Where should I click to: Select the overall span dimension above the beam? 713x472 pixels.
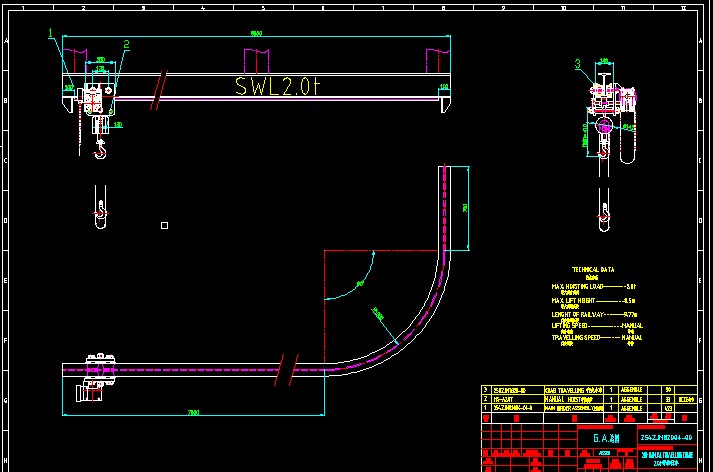256,35
